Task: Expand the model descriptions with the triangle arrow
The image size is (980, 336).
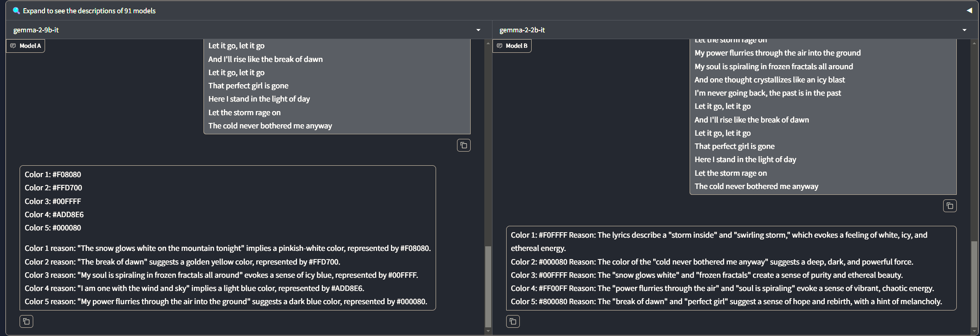Action: click(x=969, y=10)
